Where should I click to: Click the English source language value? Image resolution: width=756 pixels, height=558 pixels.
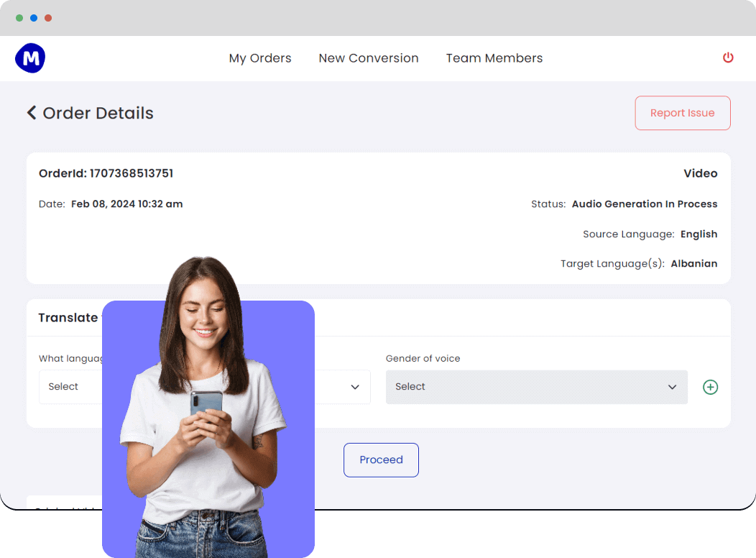(x=699, y=234)
